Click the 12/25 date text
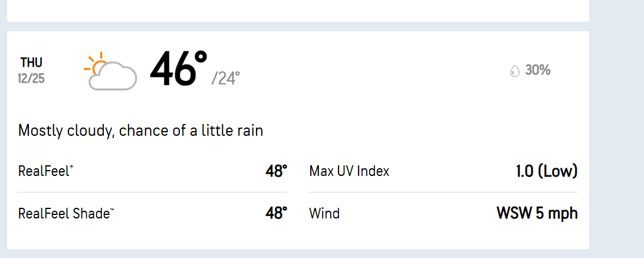 click(x=31, y=79)
